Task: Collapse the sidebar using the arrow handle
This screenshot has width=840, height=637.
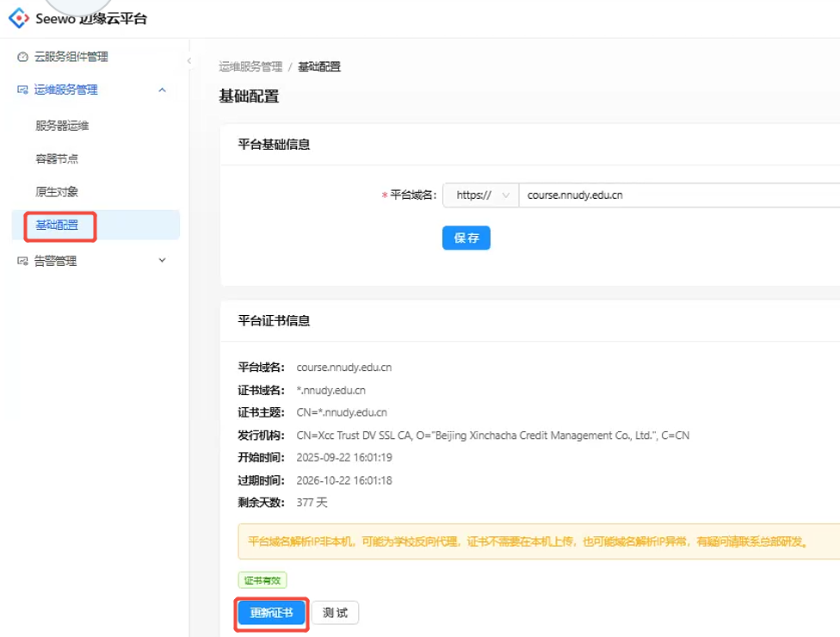Action: (x=188, y=60)
